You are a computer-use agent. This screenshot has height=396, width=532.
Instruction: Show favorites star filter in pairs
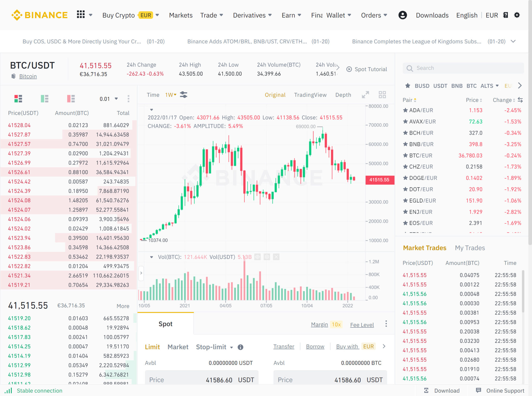pos(408,85)
